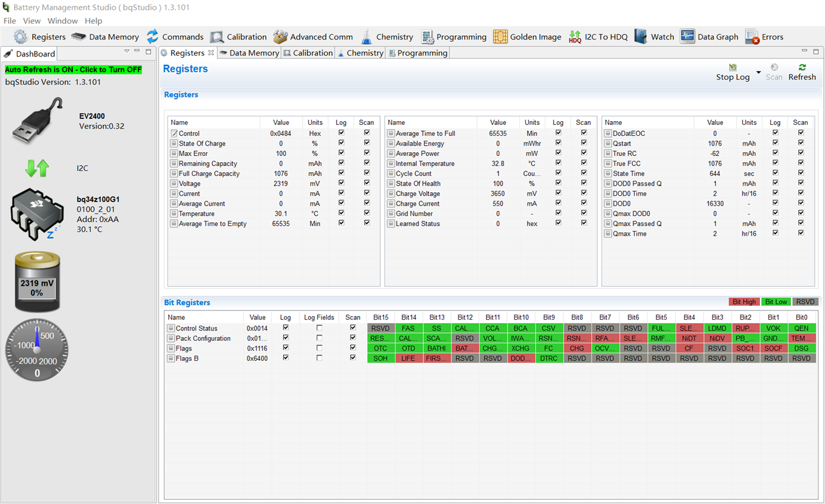Image resolution: width=825 pixels, height=504 pixels.
Task: Select the SOH bit cell
Action: coord(381,358)
